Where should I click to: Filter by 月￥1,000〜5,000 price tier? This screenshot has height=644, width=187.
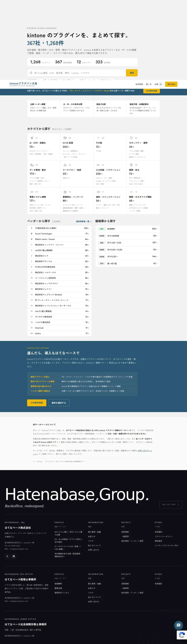click(128, 243)
